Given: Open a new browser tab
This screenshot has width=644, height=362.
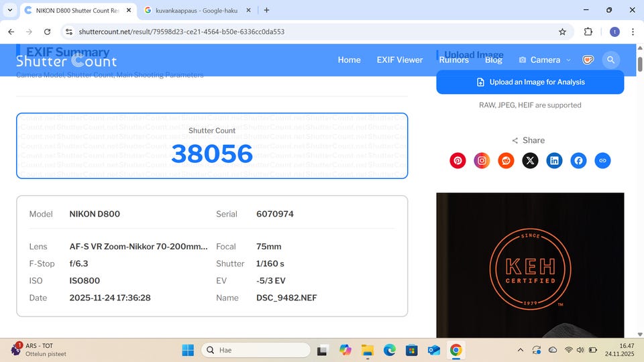Looking at the screenshot, I should (266, 10).
